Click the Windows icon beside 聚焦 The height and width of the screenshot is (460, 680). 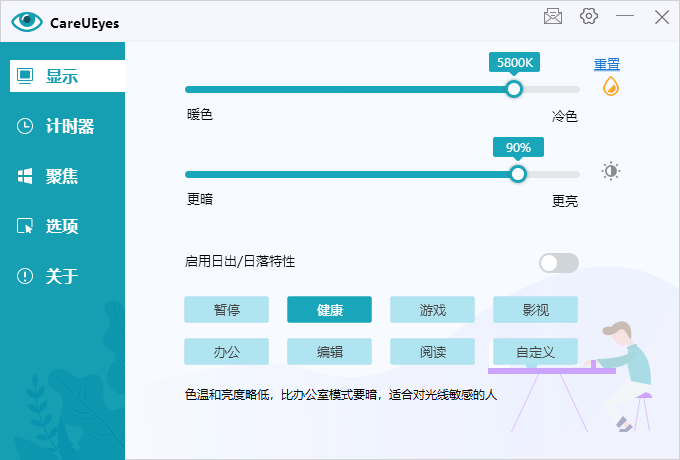tap(26, 176)
